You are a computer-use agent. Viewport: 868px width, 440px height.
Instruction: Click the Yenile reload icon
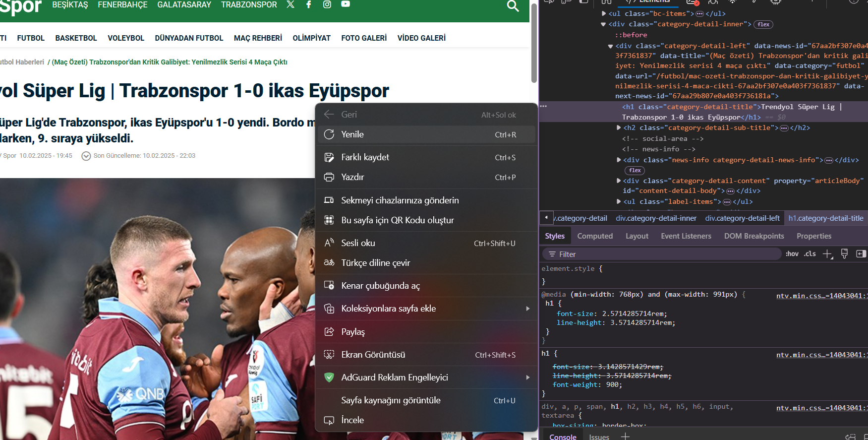click(x=329, y=134)
